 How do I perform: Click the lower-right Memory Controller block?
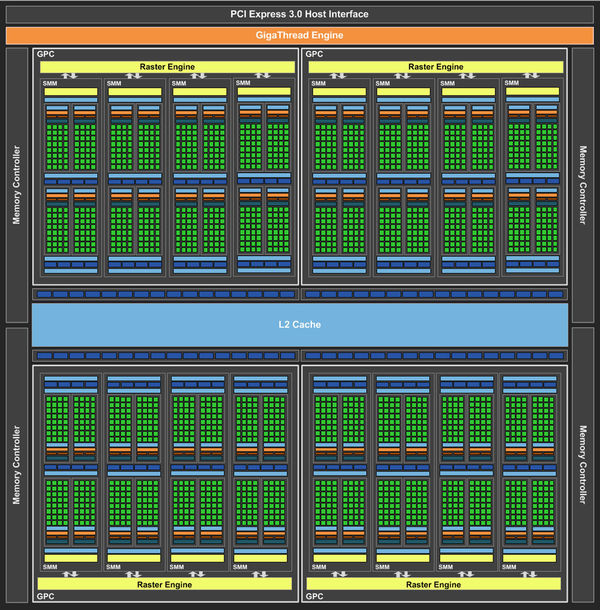point(583,463)
